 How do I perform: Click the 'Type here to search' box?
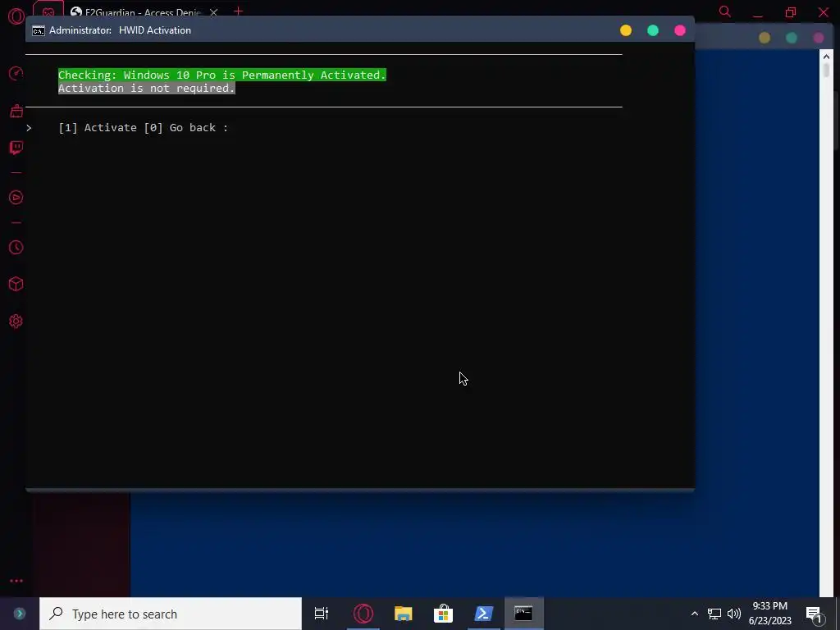pos(171,614)
